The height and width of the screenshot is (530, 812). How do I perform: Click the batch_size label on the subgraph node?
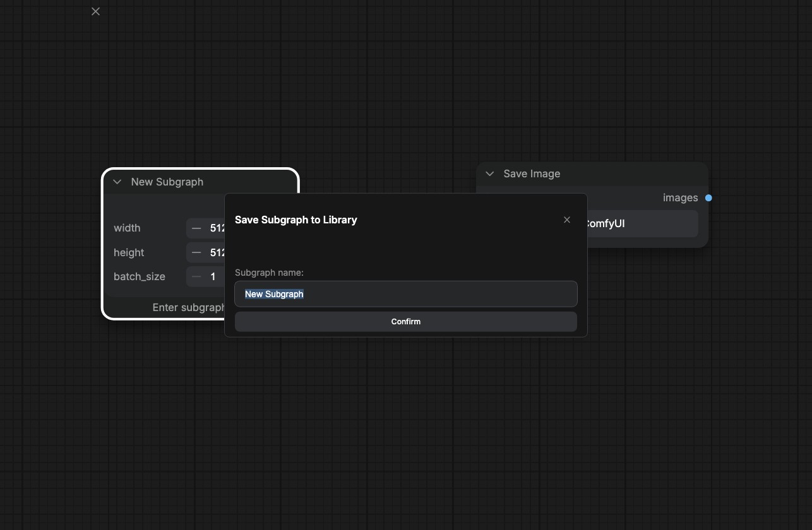tap(140, 276)
